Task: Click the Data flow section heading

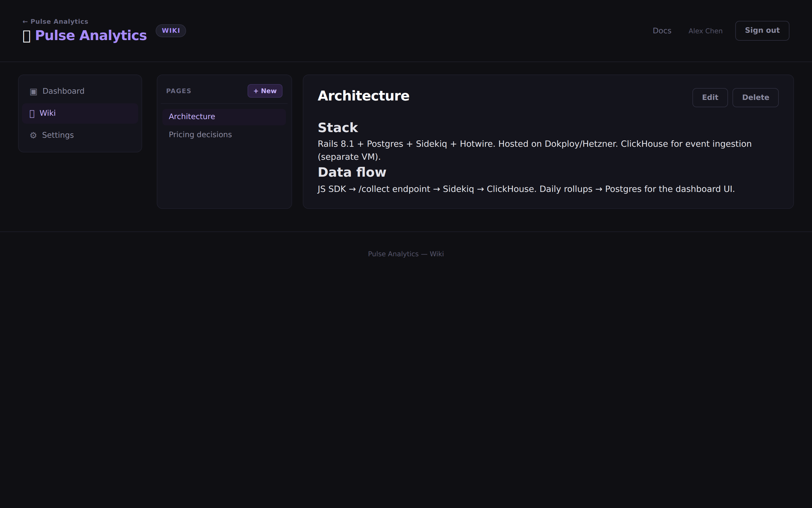Action: click(352, 172)
